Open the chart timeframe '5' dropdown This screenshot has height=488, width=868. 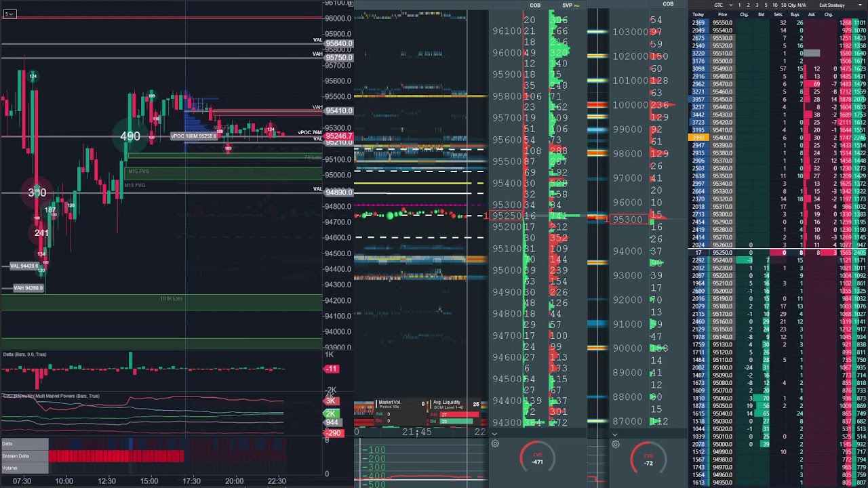[9, 14]
